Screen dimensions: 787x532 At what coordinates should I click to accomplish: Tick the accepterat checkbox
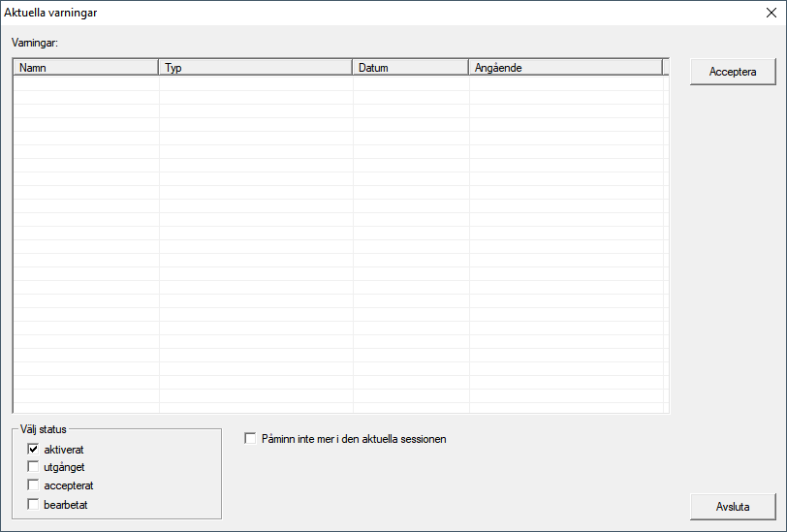[x=34, y=485]
